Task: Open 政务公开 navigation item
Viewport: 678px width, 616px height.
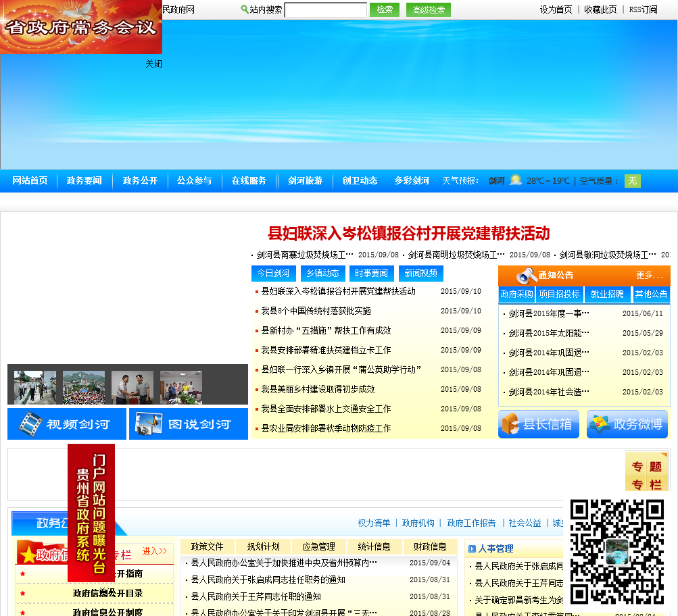Action: [140, 180]
